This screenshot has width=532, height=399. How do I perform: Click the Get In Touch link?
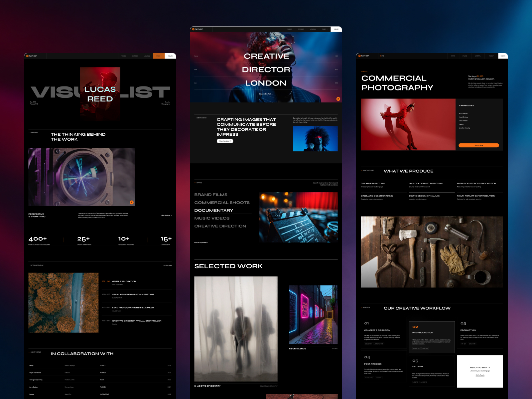pyautogui.click(x=480, y=375)
